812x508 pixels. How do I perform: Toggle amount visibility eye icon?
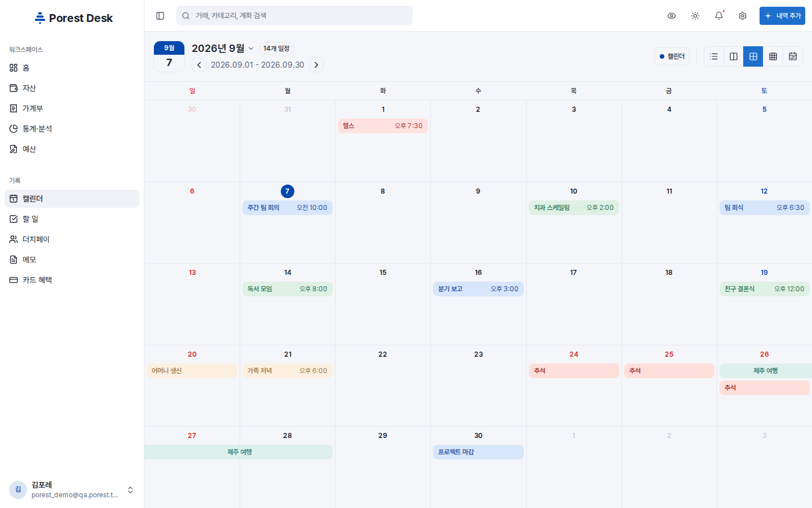[672, 16]
